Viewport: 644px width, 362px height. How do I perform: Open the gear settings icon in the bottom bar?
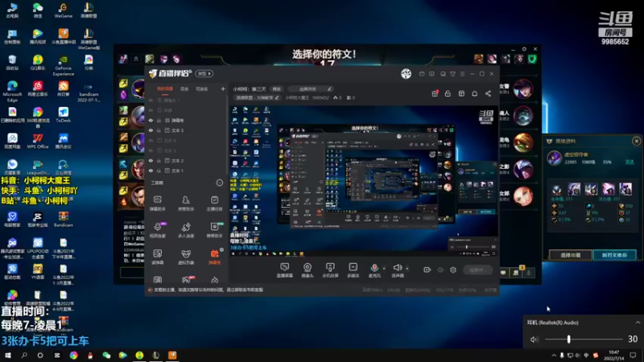[453, 269]
